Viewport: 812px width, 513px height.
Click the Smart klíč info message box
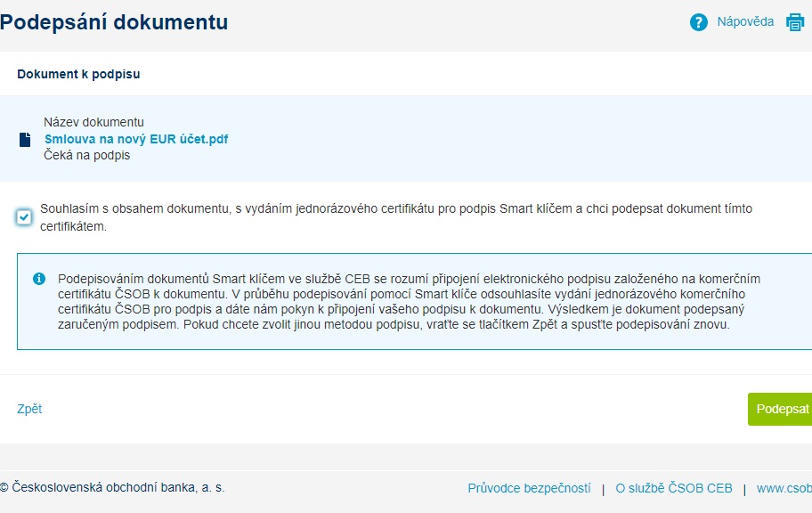point(414,302)
